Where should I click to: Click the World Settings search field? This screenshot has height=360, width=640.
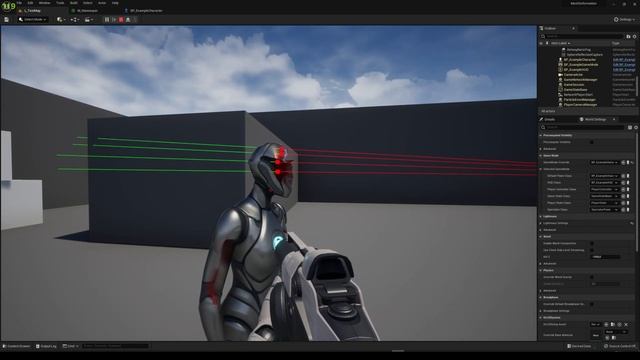(x=583, y=127)
